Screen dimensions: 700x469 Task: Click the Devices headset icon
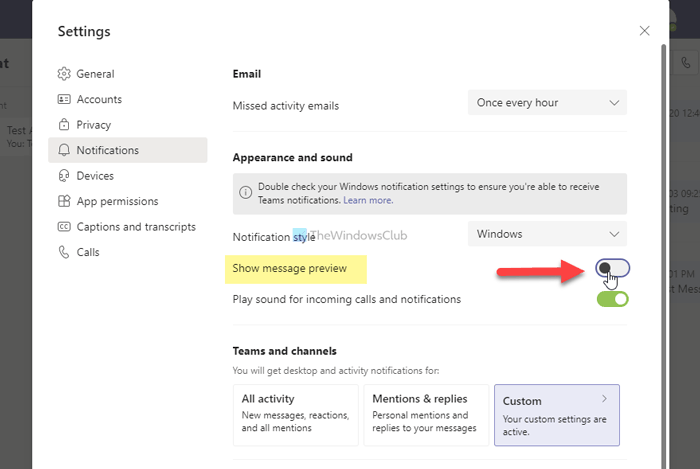click(65, 176)
